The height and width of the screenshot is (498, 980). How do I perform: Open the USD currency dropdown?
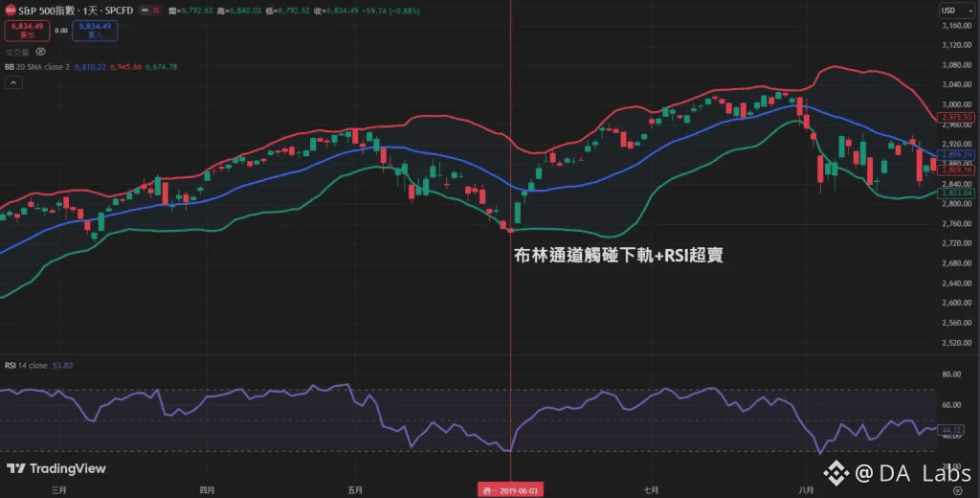pyautogui.click(x=957, y=11)
